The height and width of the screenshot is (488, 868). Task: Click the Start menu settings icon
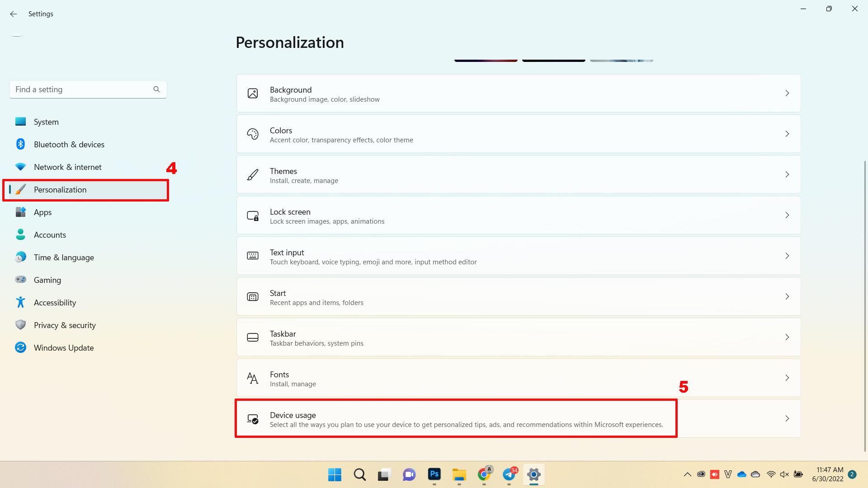[253, 297]
